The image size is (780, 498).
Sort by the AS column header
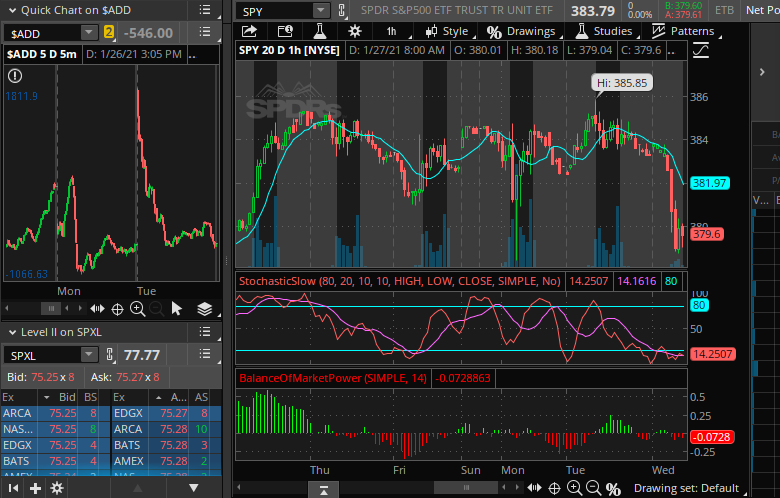(x=201, y=397)
